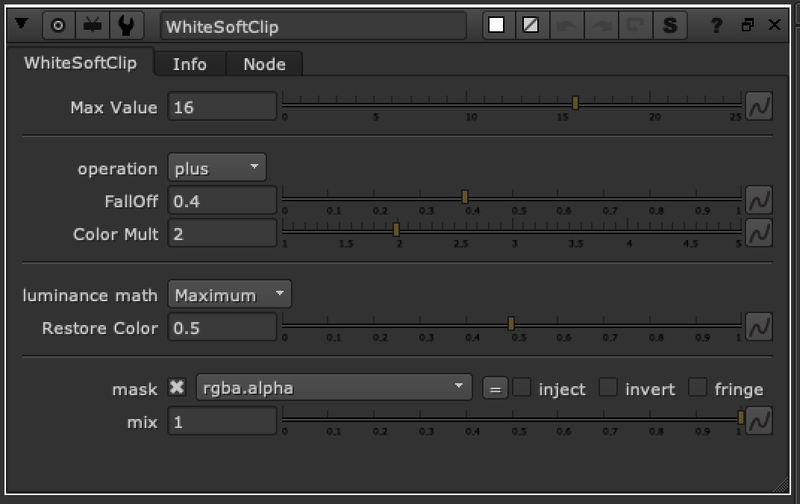
Task: Click the Max Value input field
Action: (x=222, y=107)
